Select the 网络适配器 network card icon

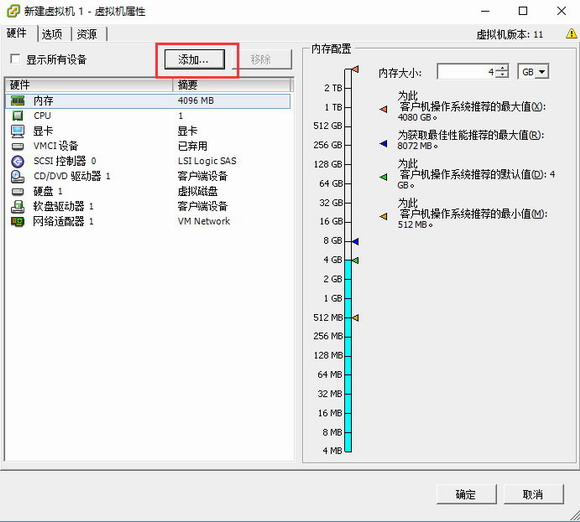tap(17, 222)
